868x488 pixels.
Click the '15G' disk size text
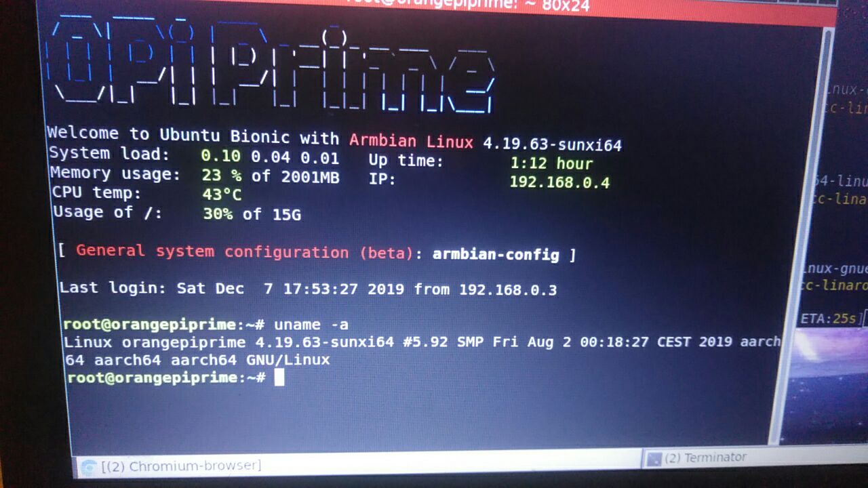(x=286, y=215)
